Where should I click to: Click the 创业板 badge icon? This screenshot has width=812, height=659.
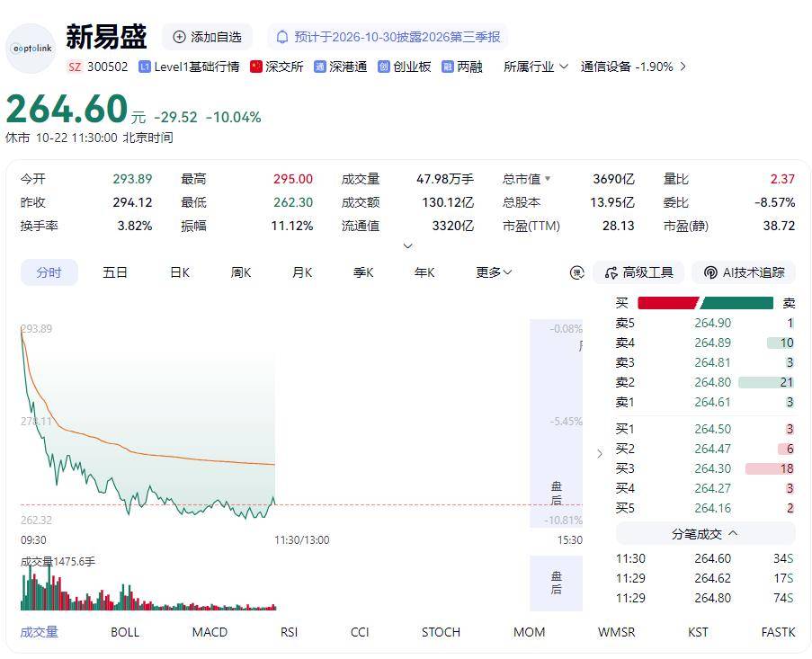(x=384, y=67)
